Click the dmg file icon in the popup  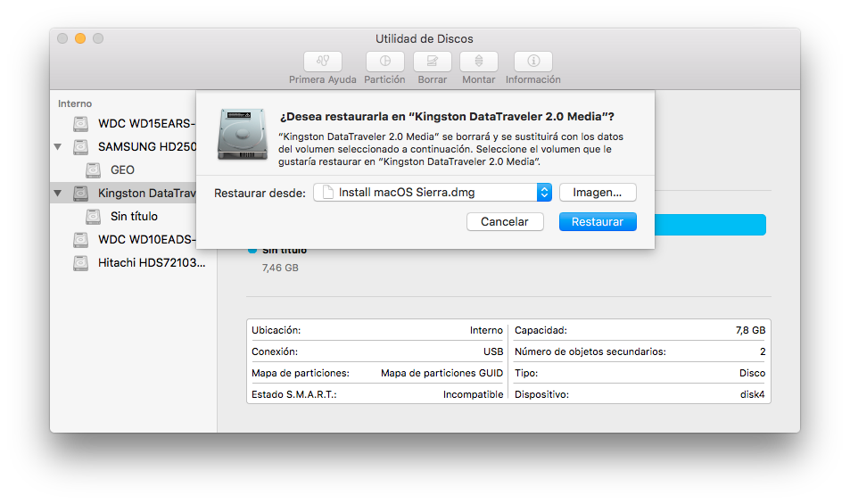tap(327, 193)
